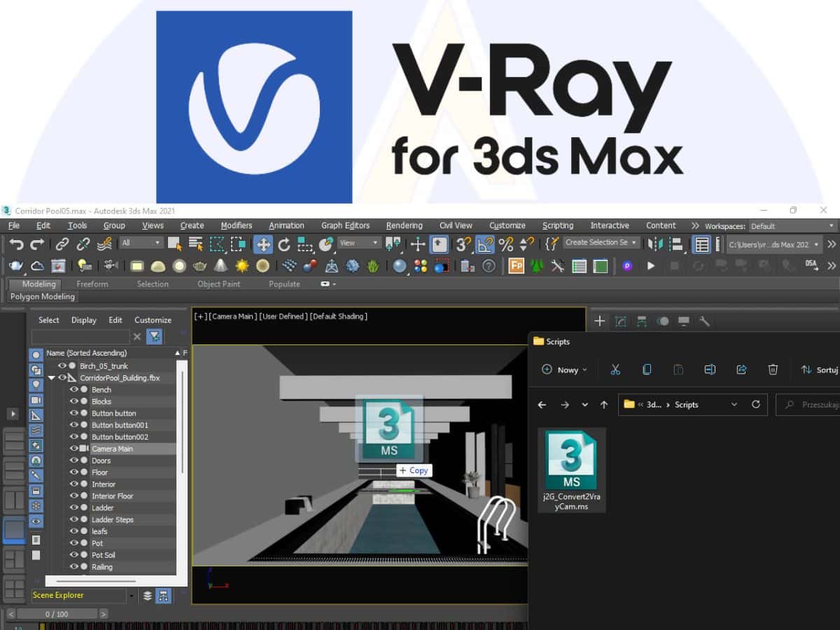Viewport: 840px width, 630px height.
Task: Select the sunlight icon in the toolbar
Action: pyautogui.click(x=241, y=265)
